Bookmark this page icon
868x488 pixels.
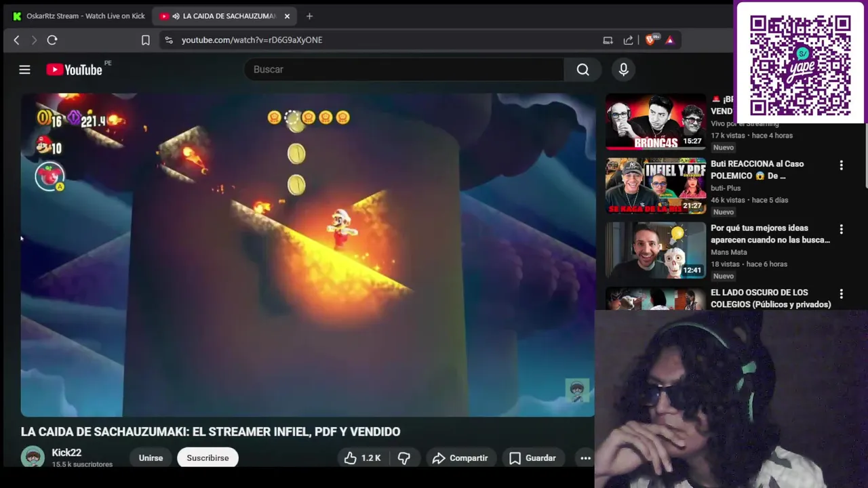[x=145, y=40]
